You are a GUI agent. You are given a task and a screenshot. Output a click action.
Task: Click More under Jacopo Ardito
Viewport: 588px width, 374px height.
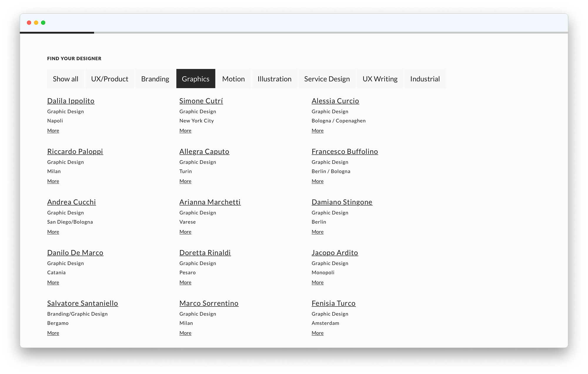pyautogui.click(x=318, y=282)
